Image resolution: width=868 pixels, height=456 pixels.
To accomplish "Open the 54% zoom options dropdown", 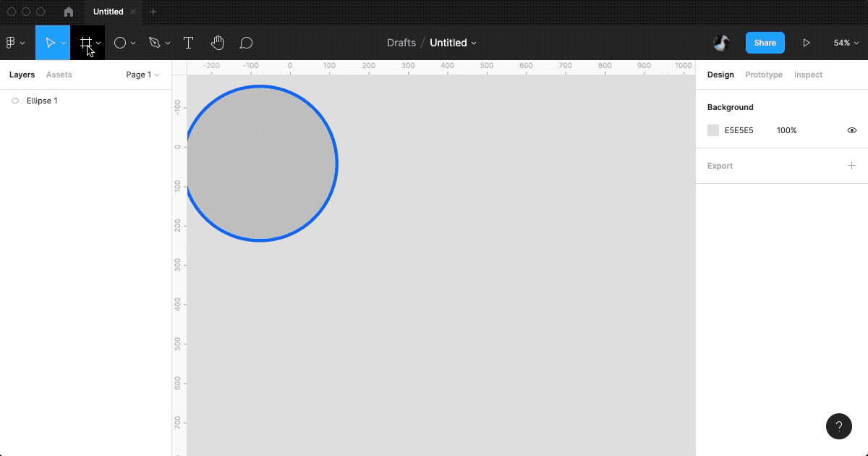I will point(846,43).
